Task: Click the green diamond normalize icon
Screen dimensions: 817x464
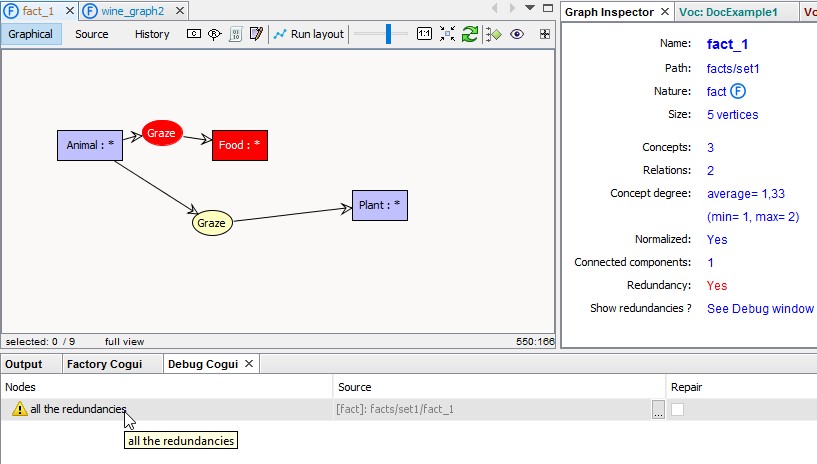Action: pos(493,34)
